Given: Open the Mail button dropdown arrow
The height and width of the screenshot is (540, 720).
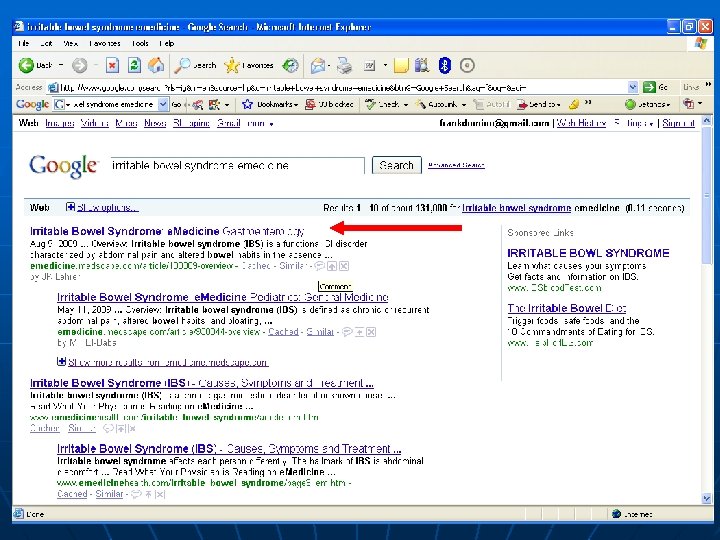Looking at the screenshot, I should pos(329,66).
